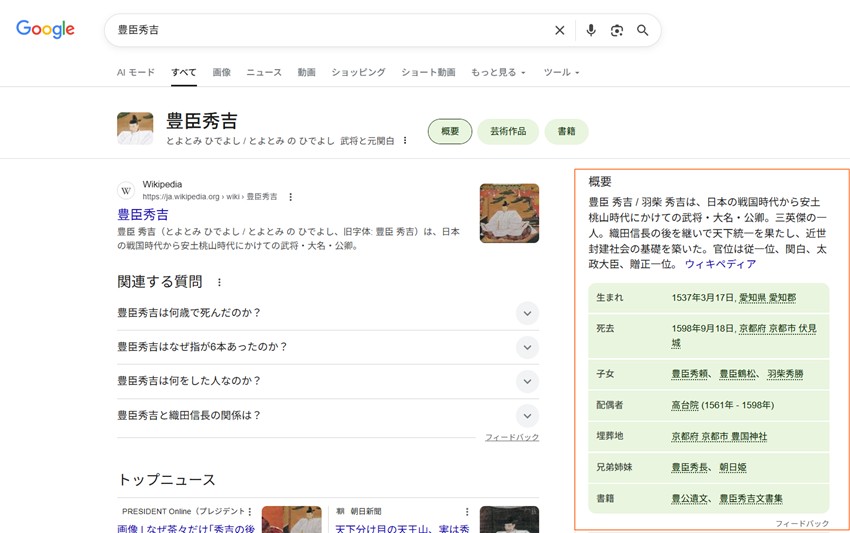Select the 書籍 chip
This screenshot has width=850, height=533.
pyautogui.click(x=566, y=131)
